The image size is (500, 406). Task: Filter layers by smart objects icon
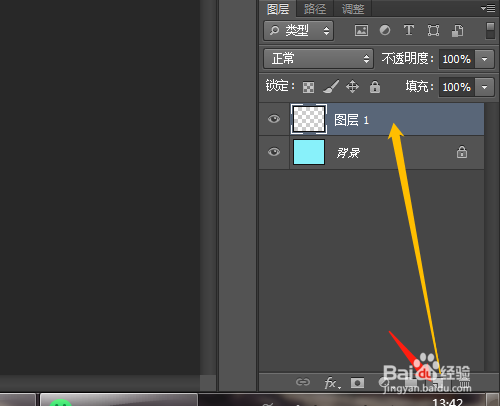(457, 31)
